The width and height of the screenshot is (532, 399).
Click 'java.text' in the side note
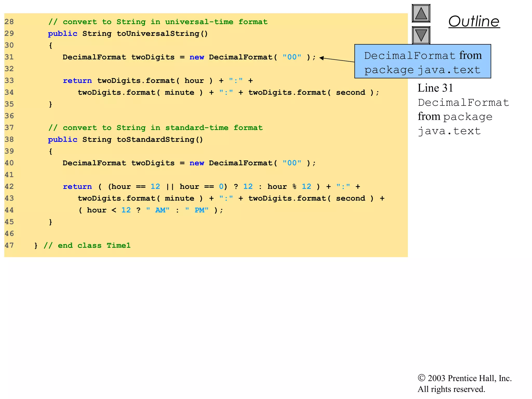pyautogui.click(x=449, y=131)
